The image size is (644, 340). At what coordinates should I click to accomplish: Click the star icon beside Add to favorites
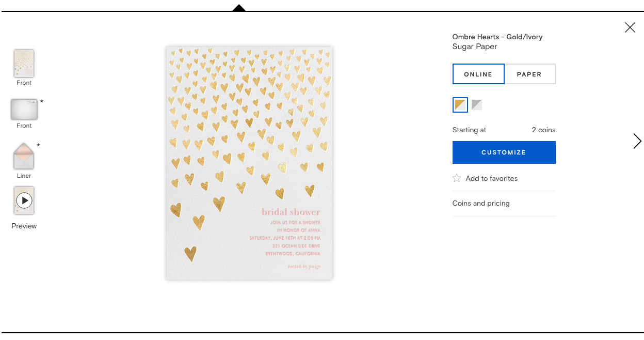(457, 178)
